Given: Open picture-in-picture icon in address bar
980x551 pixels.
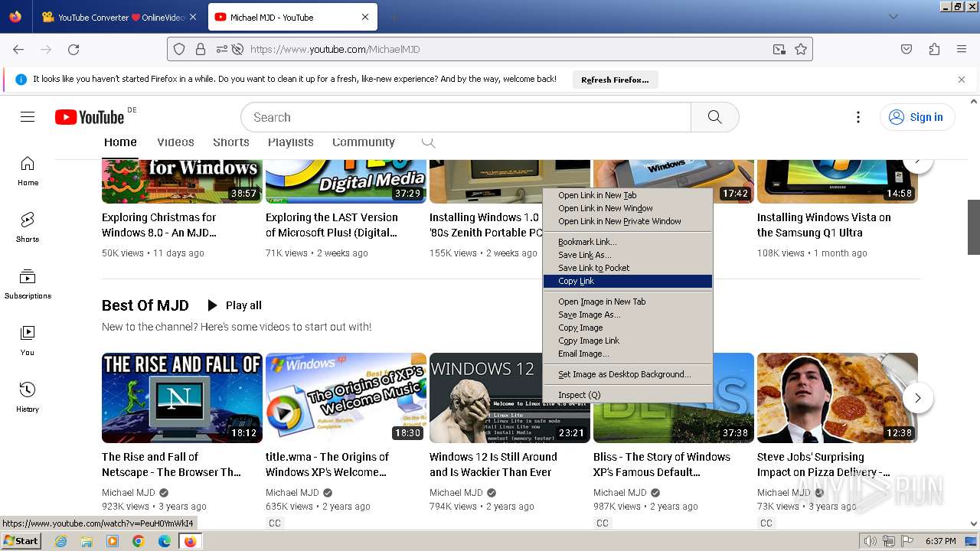Looking at the screenshot, I should tap(779, 49).
